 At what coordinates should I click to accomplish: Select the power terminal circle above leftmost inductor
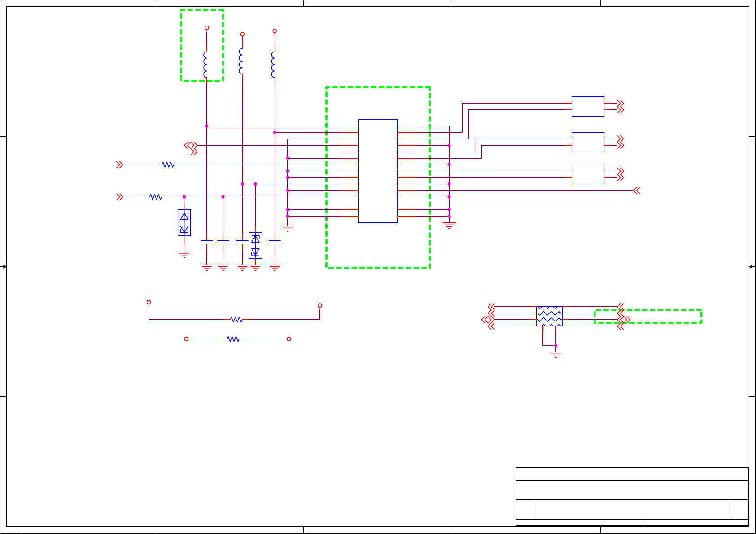[x=207, y=28]
